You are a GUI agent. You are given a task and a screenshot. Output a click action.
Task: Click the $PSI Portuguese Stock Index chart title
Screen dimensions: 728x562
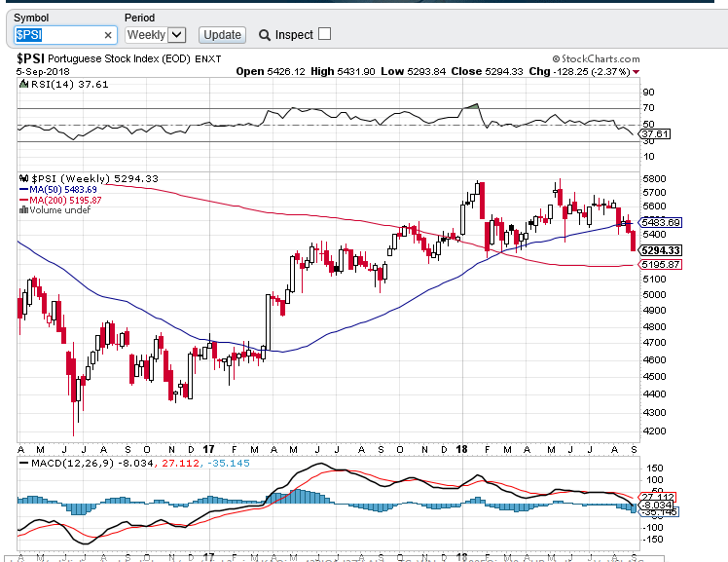[x=119, y=59]
